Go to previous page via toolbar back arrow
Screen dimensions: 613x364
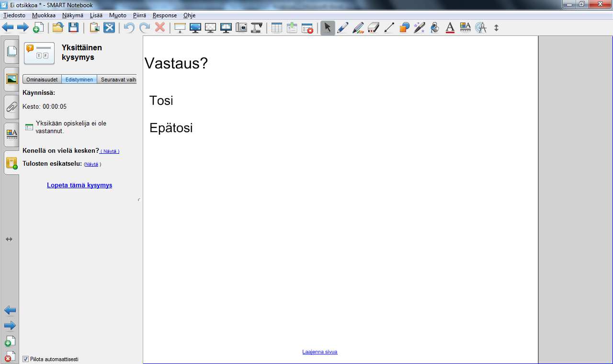pyautogui.click(x=8, y=27)
